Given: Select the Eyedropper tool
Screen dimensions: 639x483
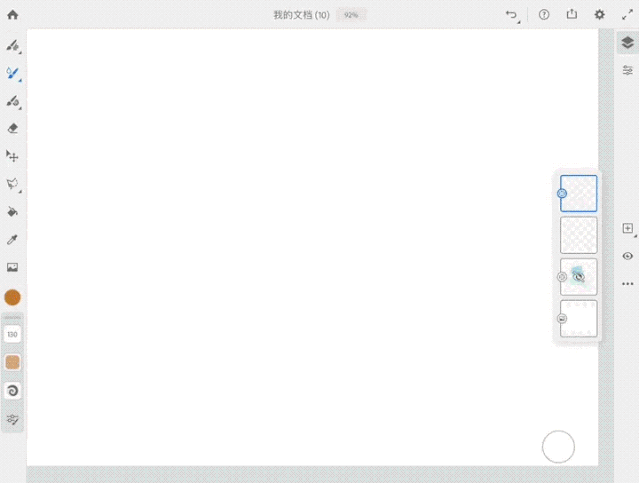Looking at the screenshot, I should tap(13, 239).
